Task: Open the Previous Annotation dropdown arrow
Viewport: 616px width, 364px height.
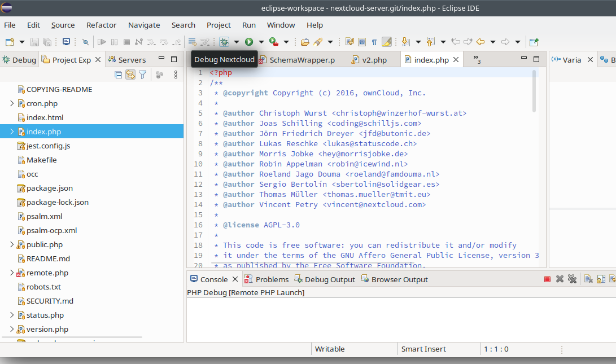Action: pyautogui.click(x=443, y=42)
